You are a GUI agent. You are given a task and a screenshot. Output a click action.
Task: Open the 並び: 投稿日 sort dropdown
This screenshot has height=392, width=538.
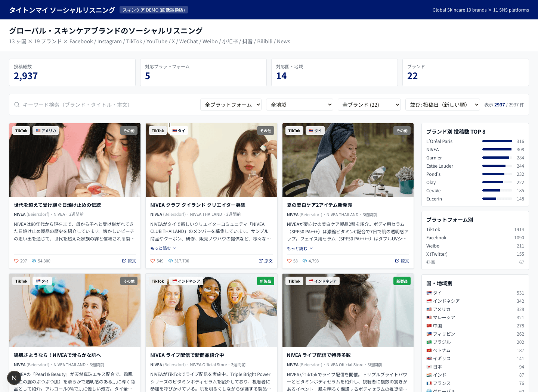click(443, 105)
